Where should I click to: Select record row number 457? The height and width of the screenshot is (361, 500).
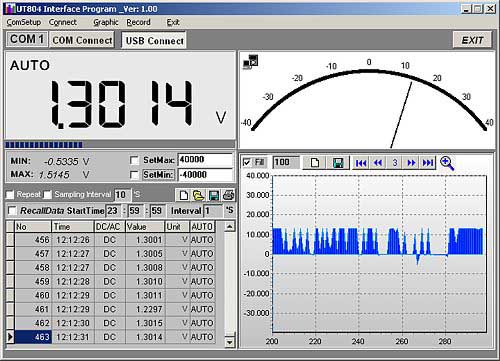point(110,254)
